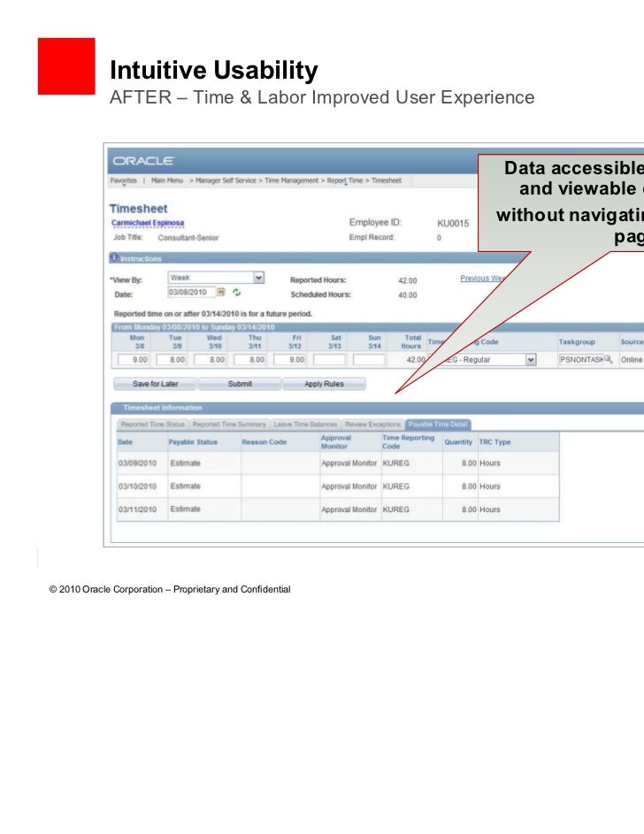Switch to Leave Time Balances tab
Image resolution: width=644 pixels, height=834 pixels.
tap(305, 425)
